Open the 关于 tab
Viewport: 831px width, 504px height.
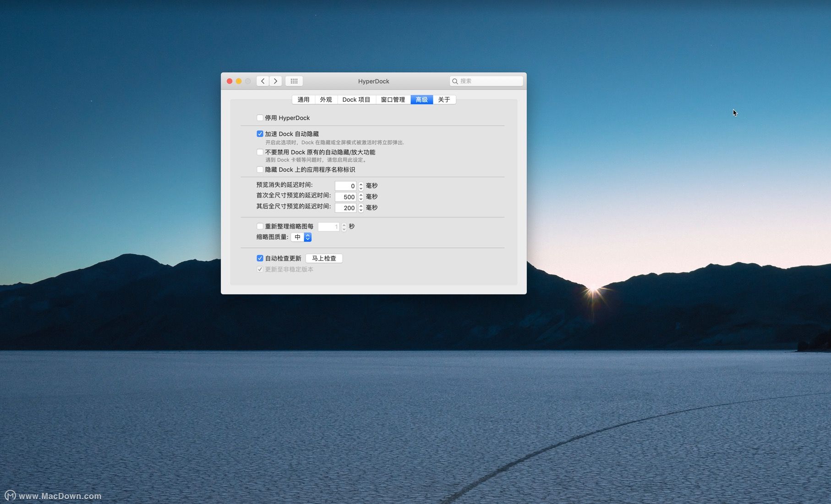click(x=444, y=100)
